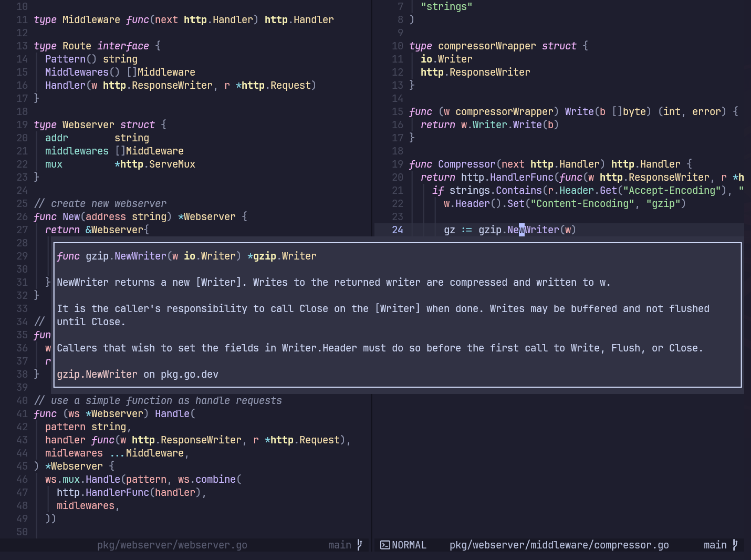Click 'type compressorWrapper struct' on line 10
Image resolution: width=751 pixels, height=560 pixels.
(x=499, y=46)
